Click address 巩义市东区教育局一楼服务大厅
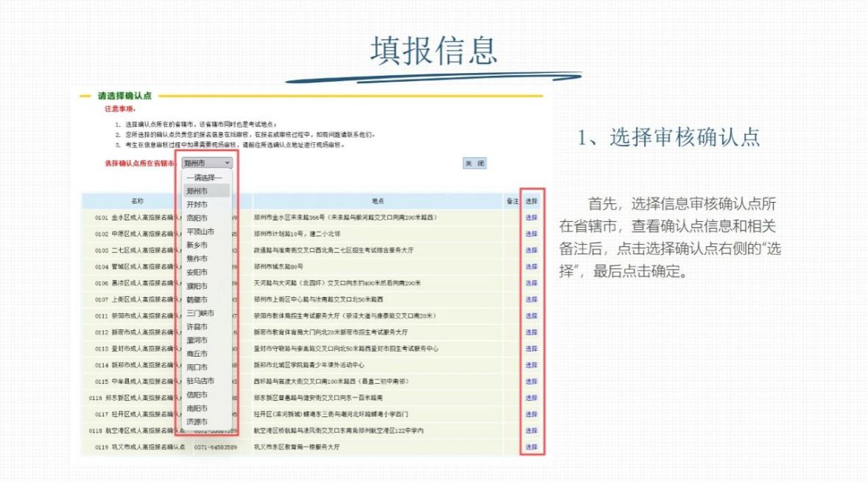 [297, 447]
